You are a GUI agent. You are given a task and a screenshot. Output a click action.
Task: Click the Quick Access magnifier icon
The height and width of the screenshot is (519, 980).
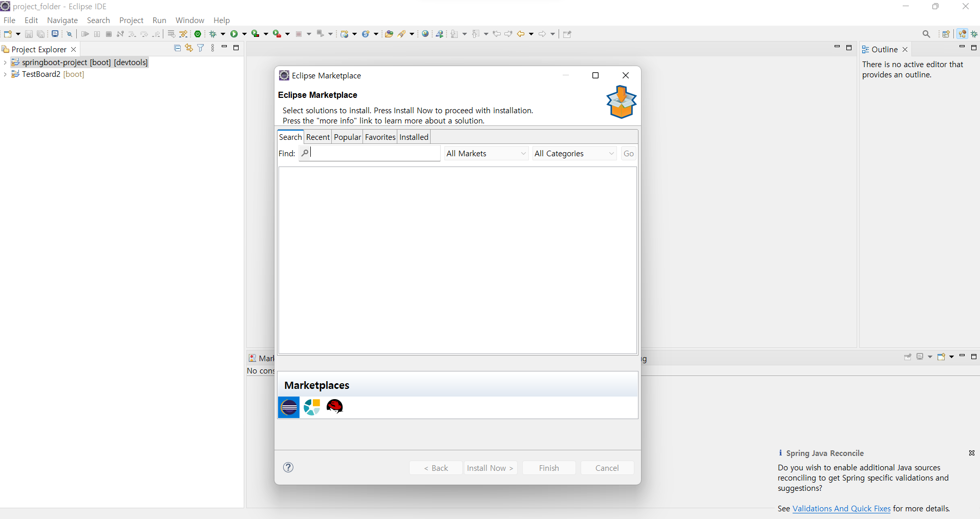926,34
